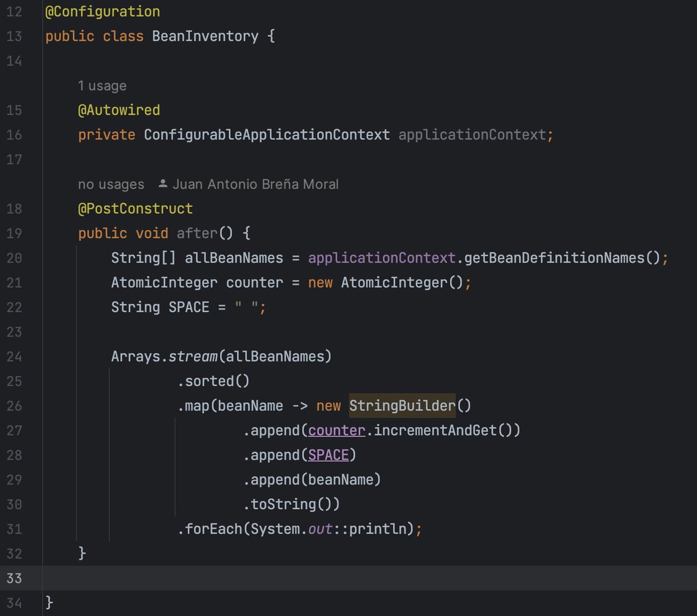Click the SPACE variable declaration on line 22
Screen dimensions: 697x616
click(x=189, y=307)
